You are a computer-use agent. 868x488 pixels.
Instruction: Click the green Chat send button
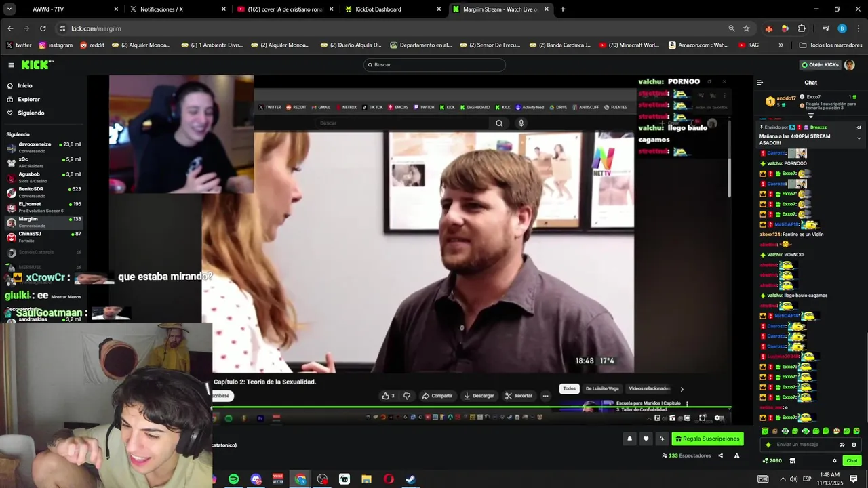coord(852,461)
